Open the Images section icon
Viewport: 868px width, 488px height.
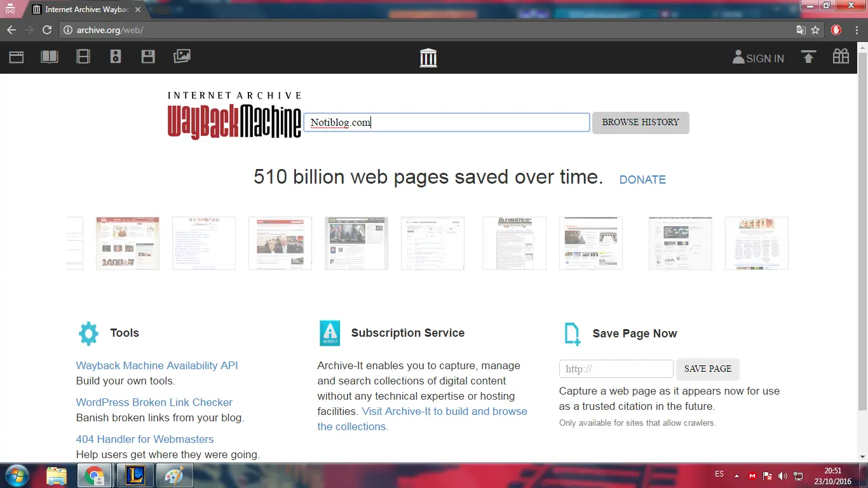(182, 57)
